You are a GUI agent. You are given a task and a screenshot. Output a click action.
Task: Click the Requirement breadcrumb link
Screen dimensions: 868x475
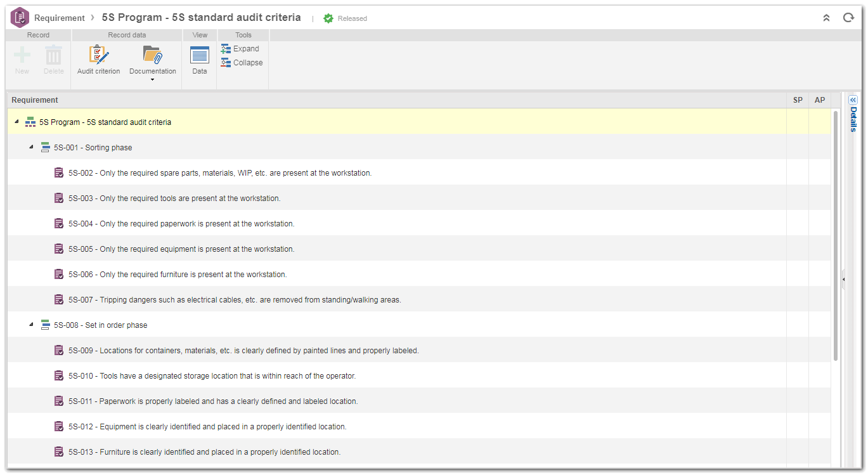point(59,18)
